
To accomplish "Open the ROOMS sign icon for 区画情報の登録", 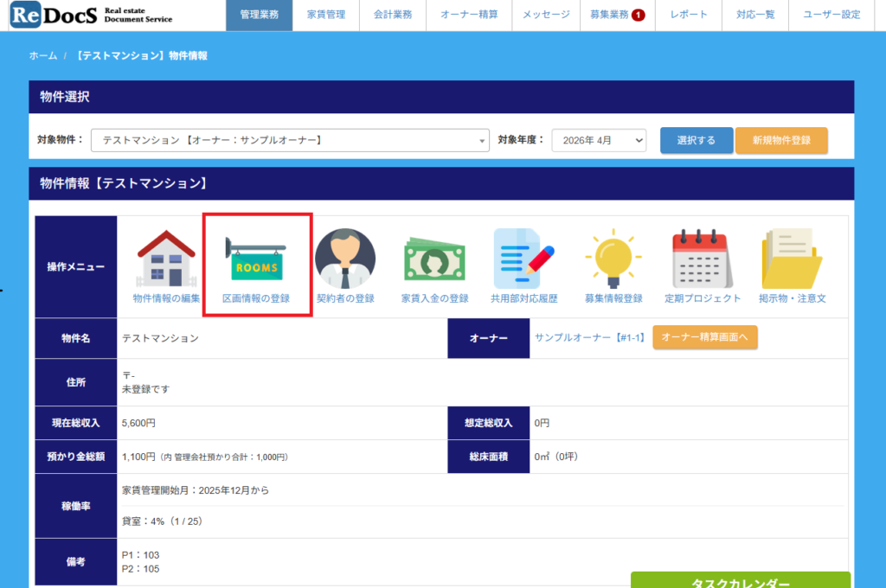I will tap(255, 259).
